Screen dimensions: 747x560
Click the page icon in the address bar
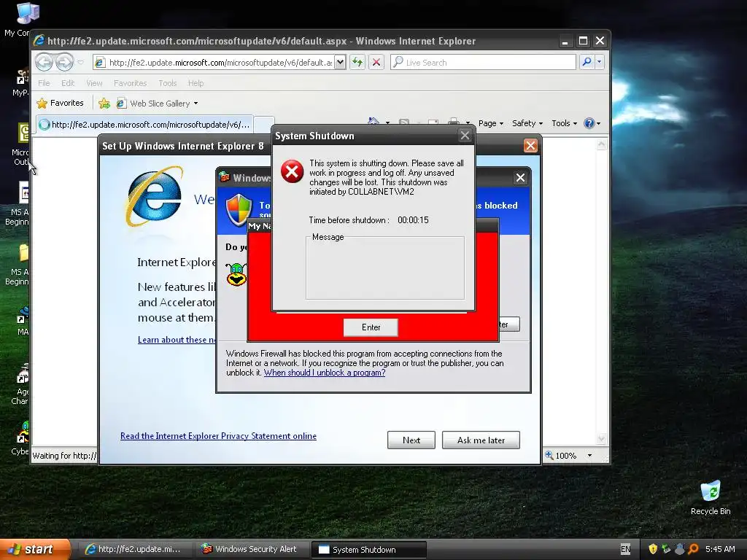point(100,63)
